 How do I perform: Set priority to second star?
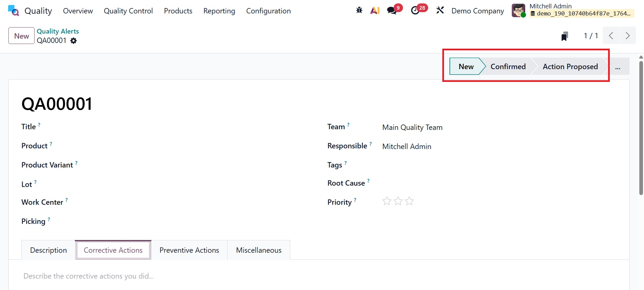point(398,201)
